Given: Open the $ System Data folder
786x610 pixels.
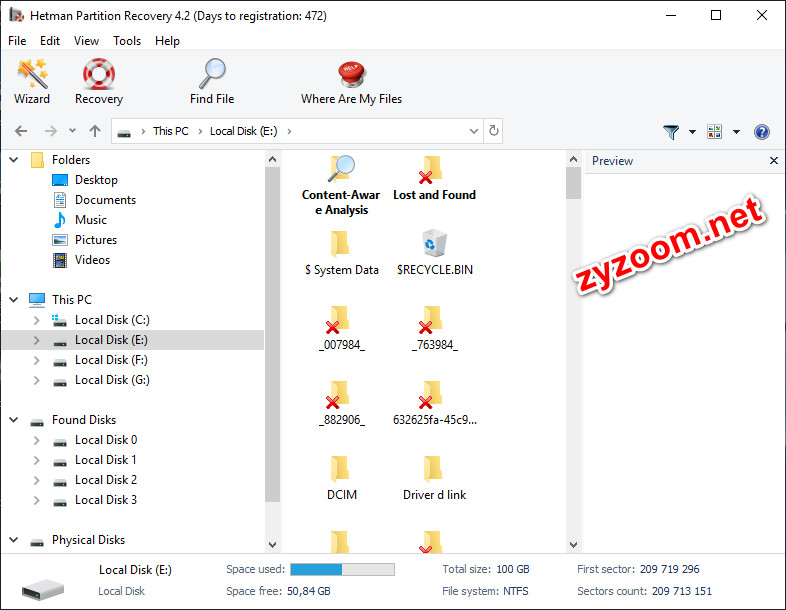Looking at the screenshot, I should [341, 253].
